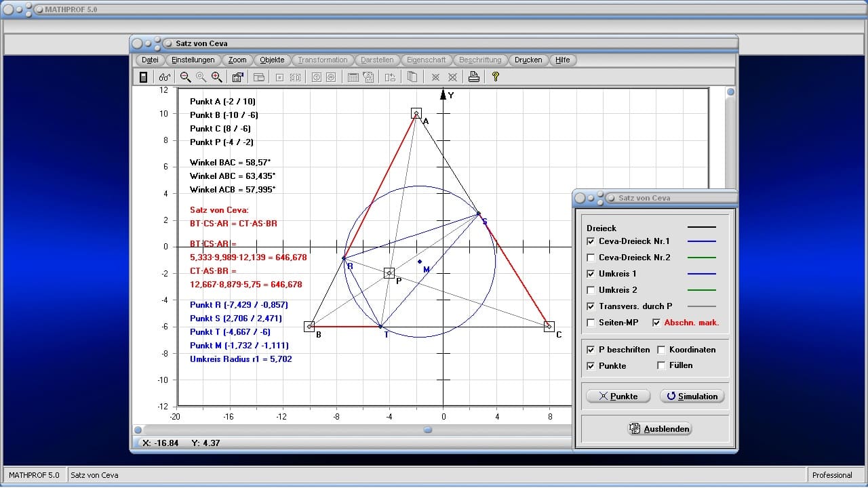
Task: Click the boxed point B on triangle
Action: click(310, 326)
